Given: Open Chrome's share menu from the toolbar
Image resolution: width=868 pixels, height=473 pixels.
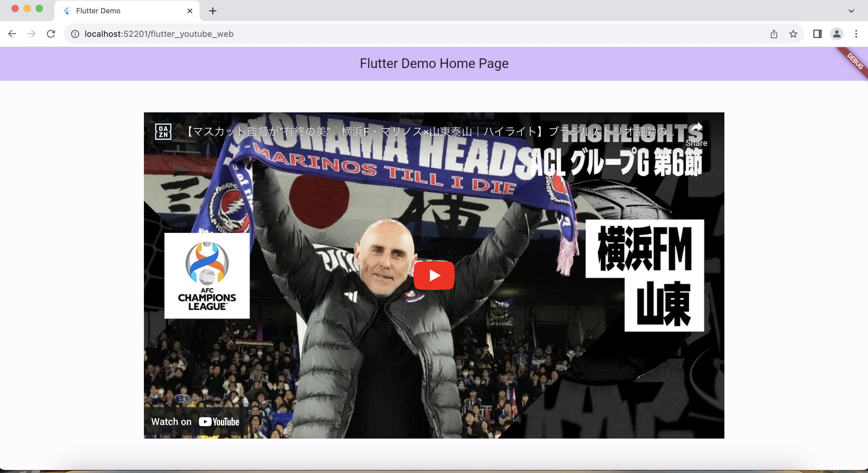Looking at the screenshot, I should coord(774,34).
